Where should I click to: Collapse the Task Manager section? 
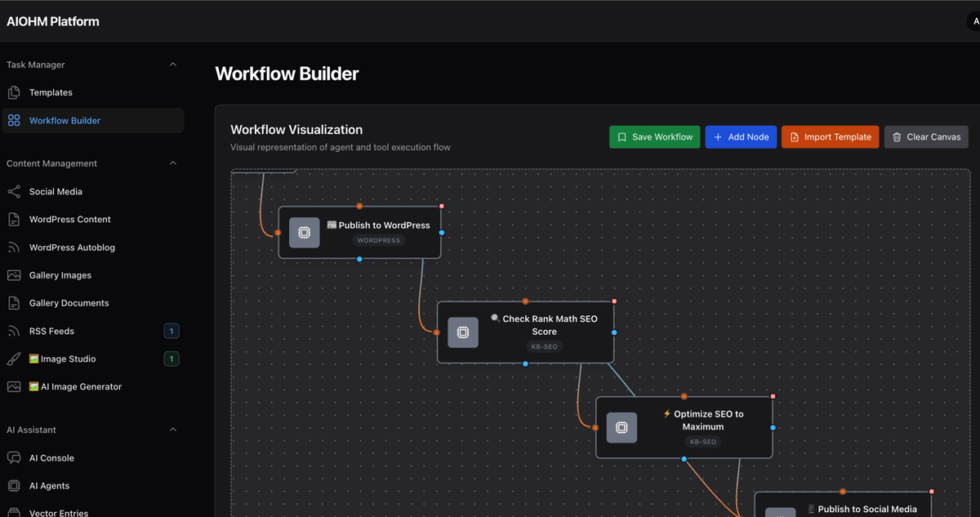(x=172, y=65)
